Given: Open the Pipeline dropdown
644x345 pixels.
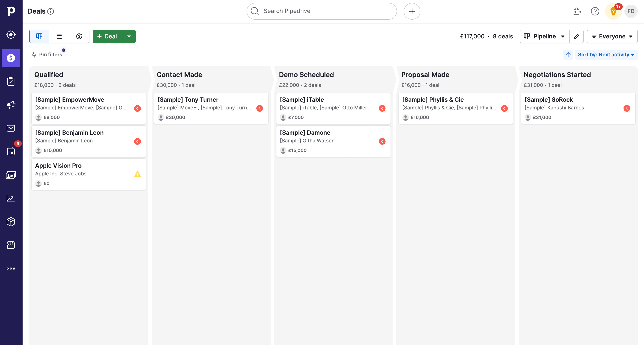Looking at the screenshot, I should [x=545, y=36].
